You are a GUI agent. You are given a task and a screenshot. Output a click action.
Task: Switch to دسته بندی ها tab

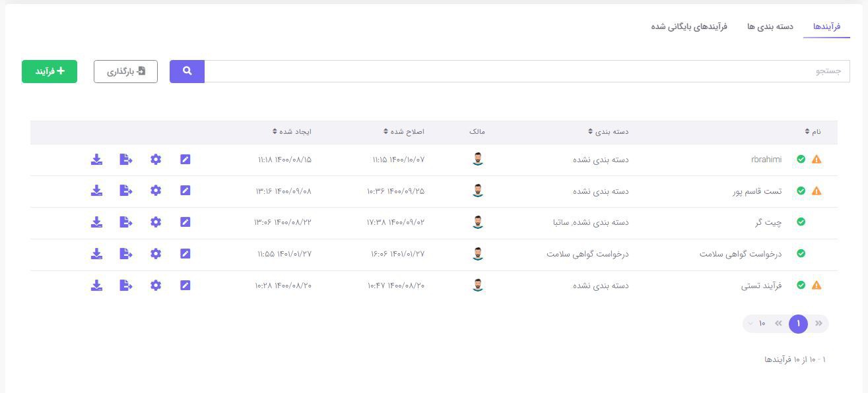click(770, 26)
